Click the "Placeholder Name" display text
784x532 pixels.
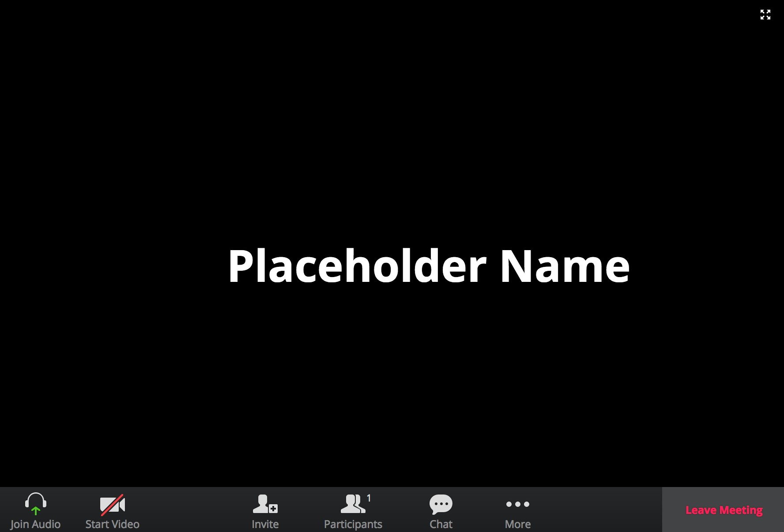(x=428, y=266)
